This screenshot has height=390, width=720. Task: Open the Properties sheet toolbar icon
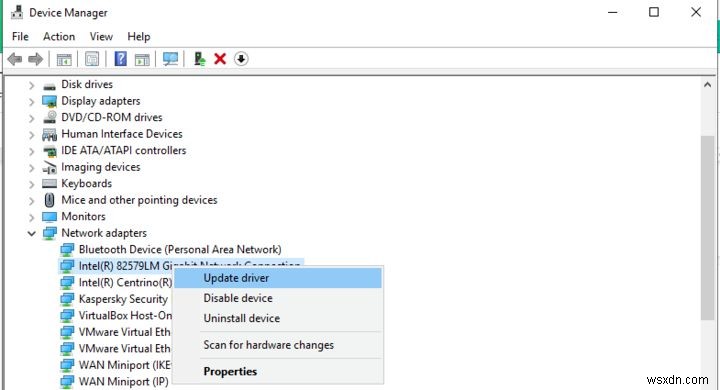click(x=92, y=59)
